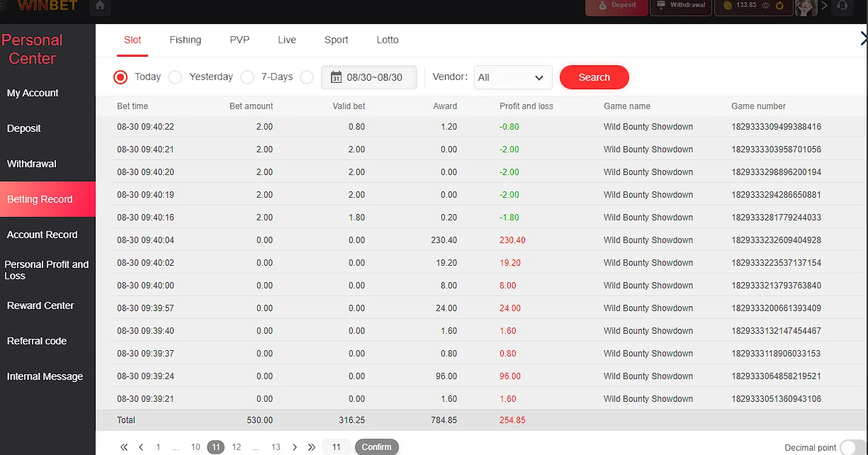Click total bet amount 530.00

coord(259,420)
